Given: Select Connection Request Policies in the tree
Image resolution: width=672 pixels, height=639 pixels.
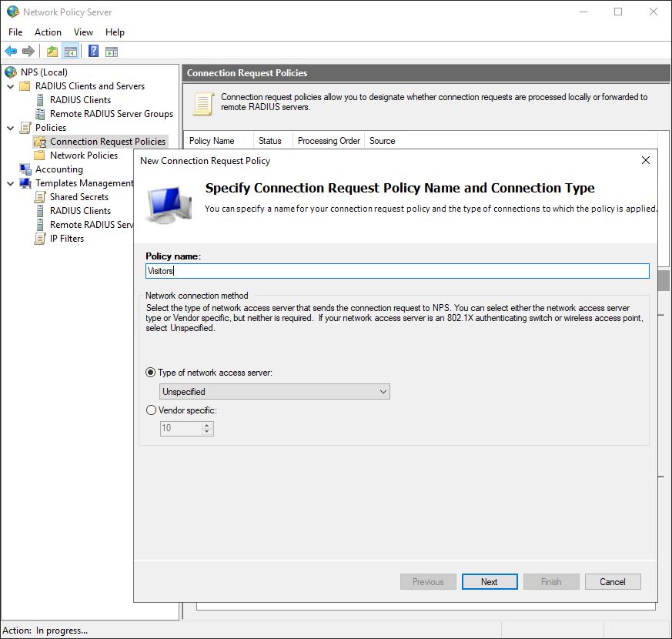Looking at the screenshot, I should [x=108, y=142].
